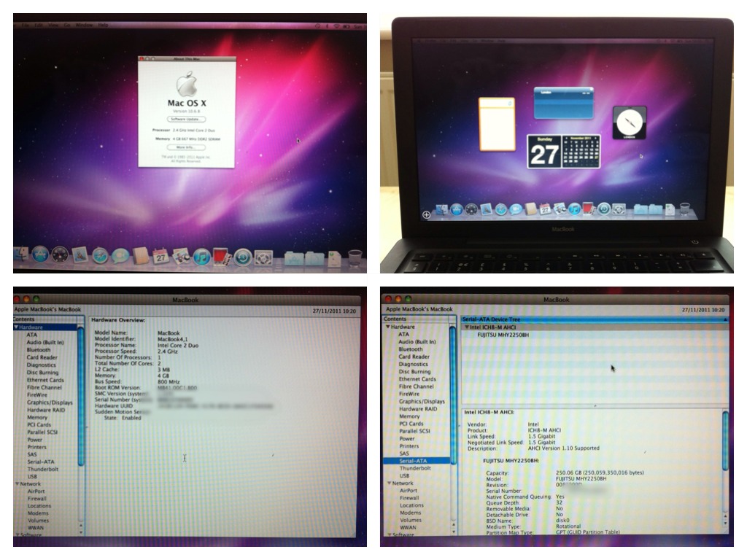Collapse the Intel ICH8-M AHCI device tree row
The image size is (747, 560).
pos(467,327)
